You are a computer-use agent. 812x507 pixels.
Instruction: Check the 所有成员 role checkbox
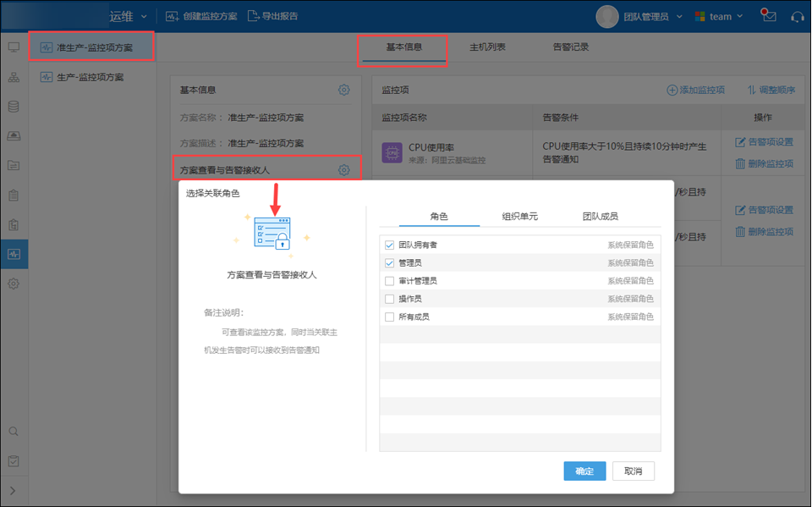(389, 317)
